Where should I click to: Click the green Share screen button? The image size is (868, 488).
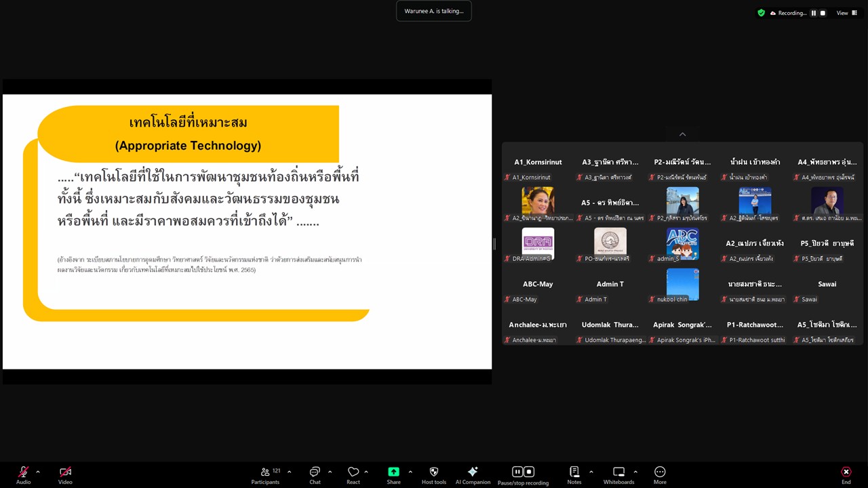tap(393, 474)
